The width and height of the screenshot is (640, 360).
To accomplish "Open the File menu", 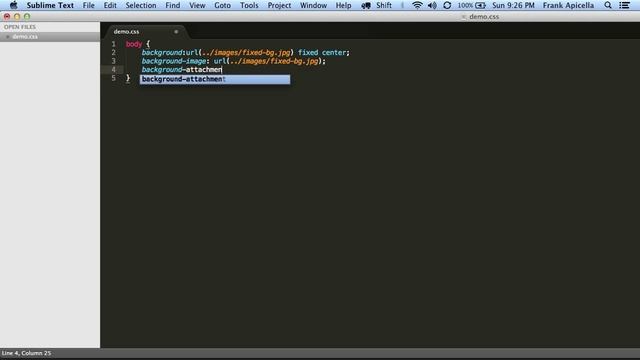I will tap(89, 5).
